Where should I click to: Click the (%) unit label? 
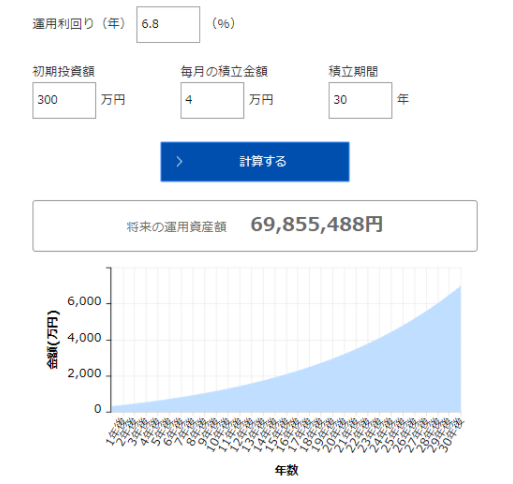[x=223, y=24]
